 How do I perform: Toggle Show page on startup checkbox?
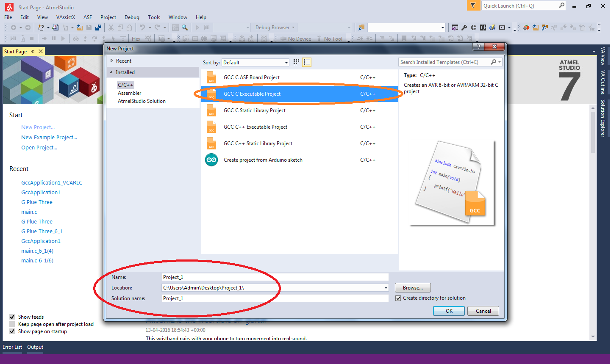coord(12,331)
